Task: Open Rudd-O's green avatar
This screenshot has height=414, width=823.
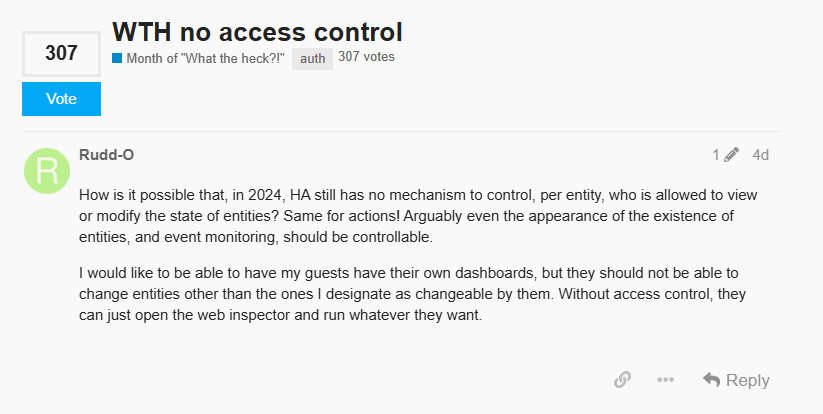Action: [x=47, y=171]
